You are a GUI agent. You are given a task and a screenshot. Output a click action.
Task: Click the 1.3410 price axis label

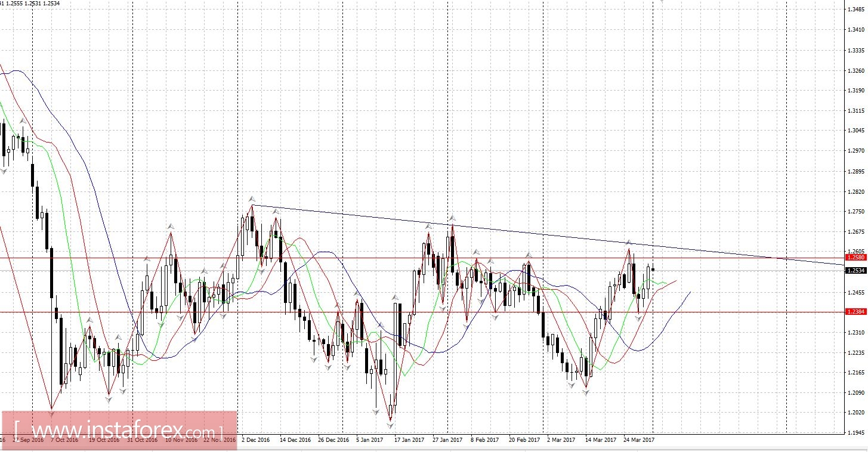point(857,29)
